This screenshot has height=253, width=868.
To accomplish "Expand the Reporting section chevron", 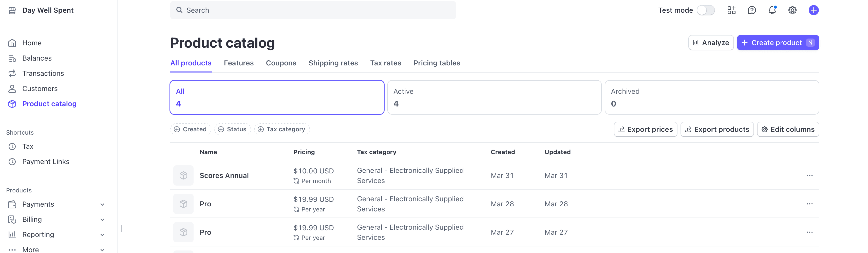I will pyautogui.click(x=102, y=235).
